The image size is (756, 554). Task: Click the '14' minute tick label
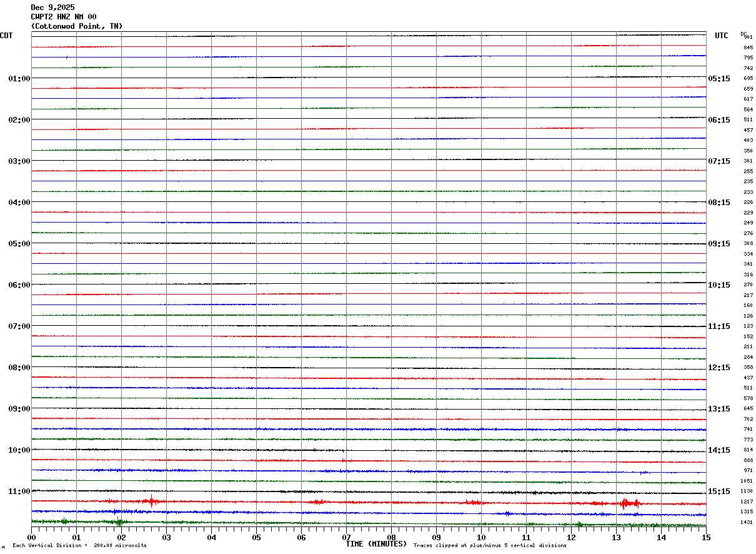[x=661, y=537]
